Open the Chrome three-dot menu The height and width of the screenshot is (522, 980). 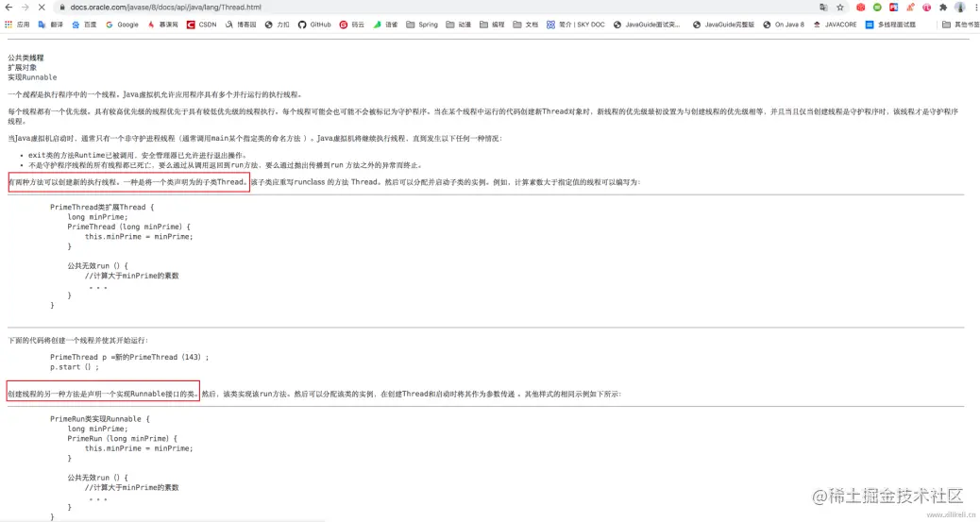coord(975,8)
